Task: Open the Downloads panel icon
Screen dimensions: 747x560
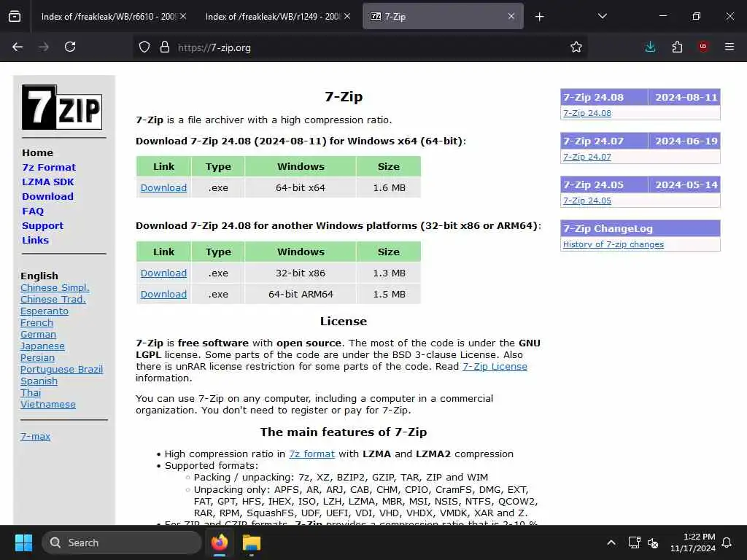Action: click(650, 47)
